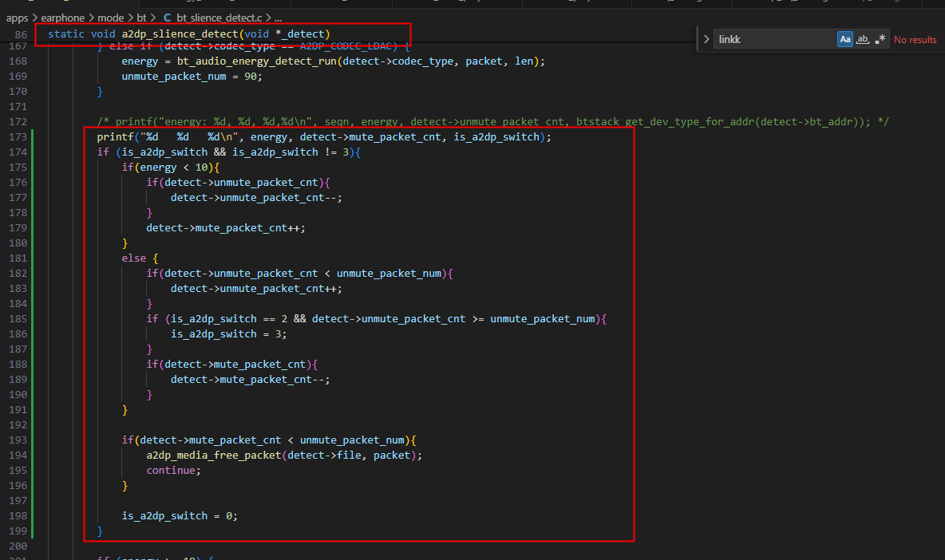The height and width of the screenshot is (560, 945).
Task: Click the commented-out printf on line 172
Action: coord(493,121)
